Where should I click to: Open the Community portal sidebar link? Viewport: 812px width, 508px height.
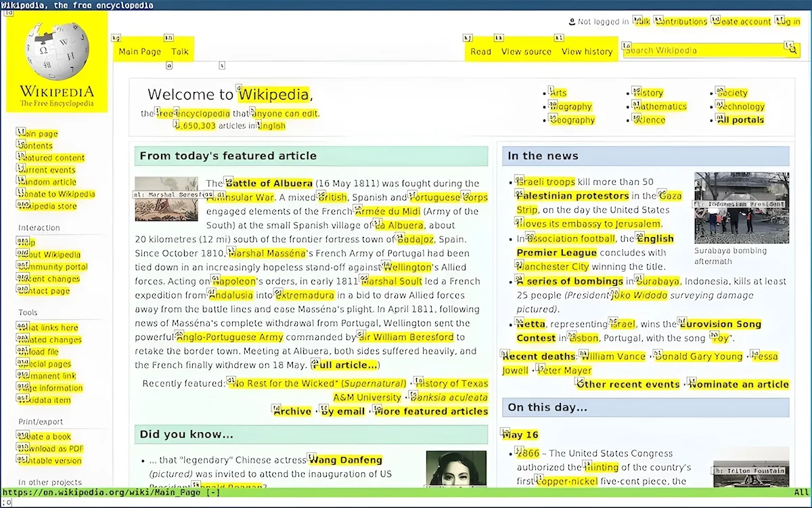(x=53, y=267)
